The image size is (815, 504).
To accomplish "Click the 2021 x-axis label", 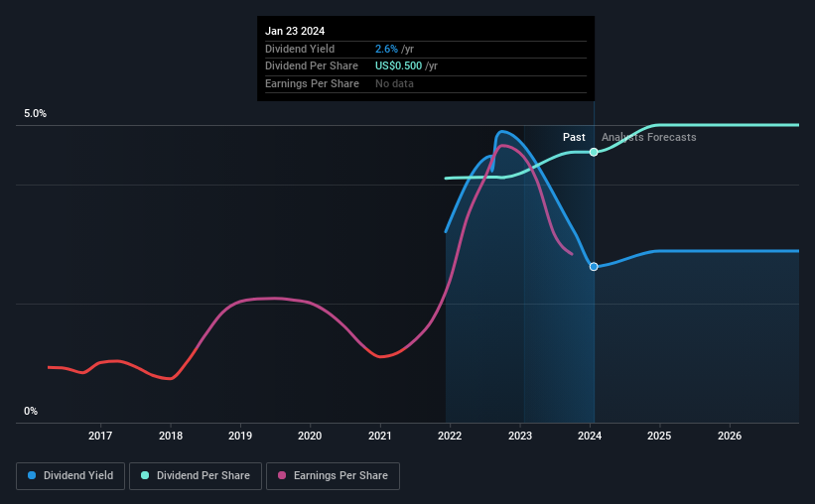I will (x=380, y=436).
